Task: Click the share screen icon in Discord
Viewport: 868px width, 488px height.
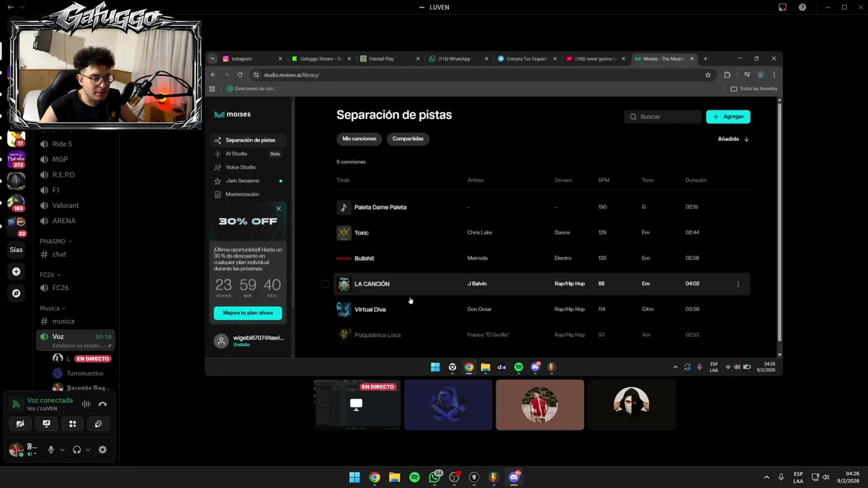Action: click(x=46, y=424)
